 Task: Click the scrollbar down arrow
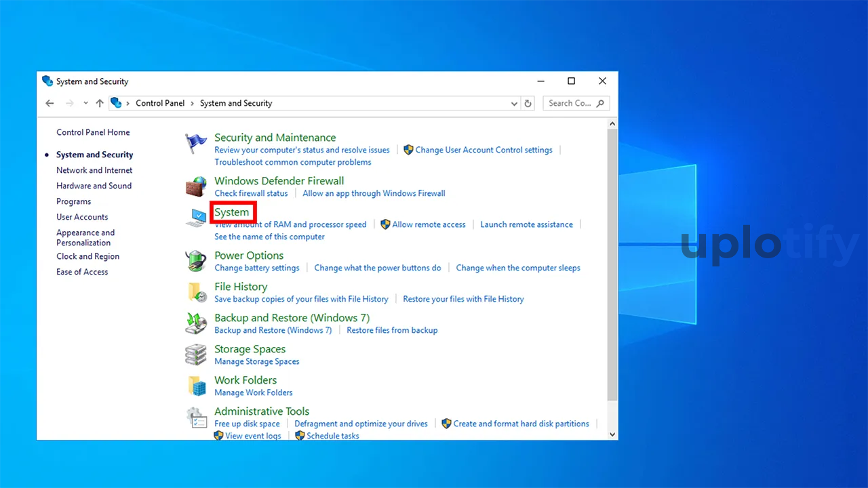[612, 434]
